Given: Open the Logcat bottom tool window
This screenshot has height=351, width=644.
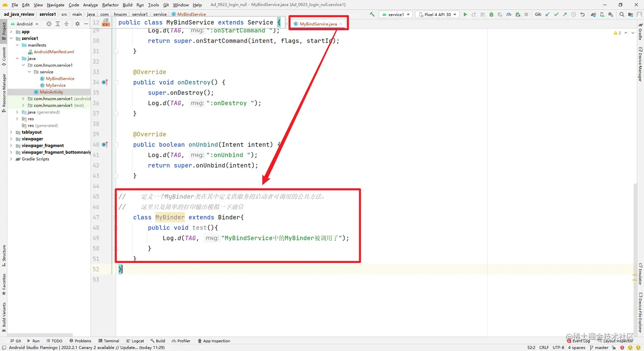Looking at the screenshot, I should [135, 341].
